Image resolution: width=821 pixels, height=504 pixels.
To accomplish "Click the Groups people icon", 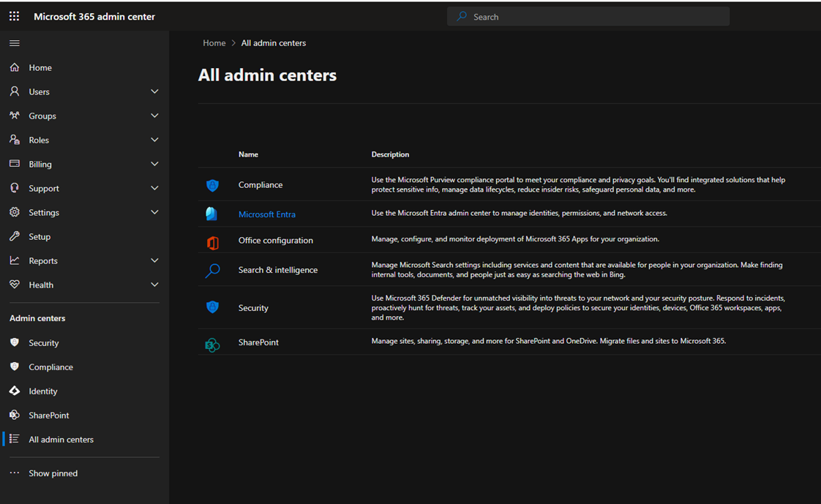I will pos(15,116).
